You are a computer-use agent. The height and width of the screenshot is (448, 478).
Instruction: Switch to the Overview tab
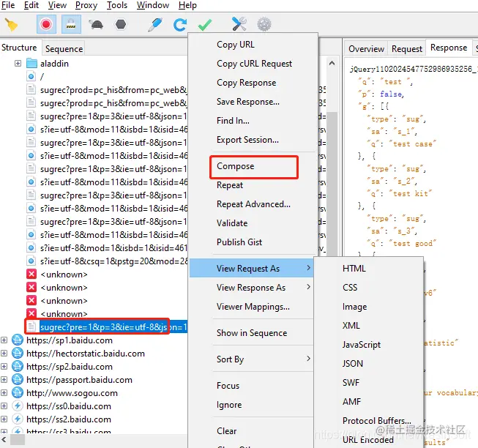[x=366, y=49]
